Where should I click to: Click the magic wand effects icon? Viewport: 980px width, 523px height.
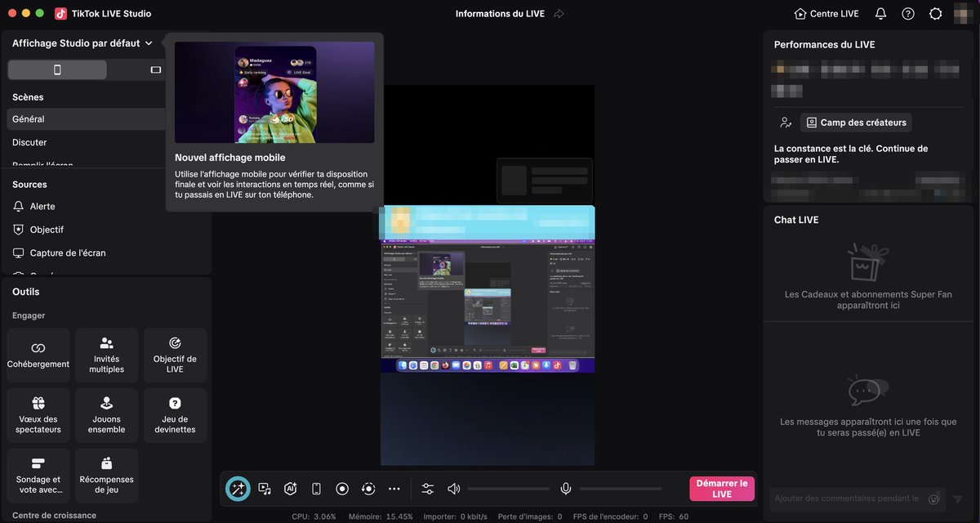(238, 489)
